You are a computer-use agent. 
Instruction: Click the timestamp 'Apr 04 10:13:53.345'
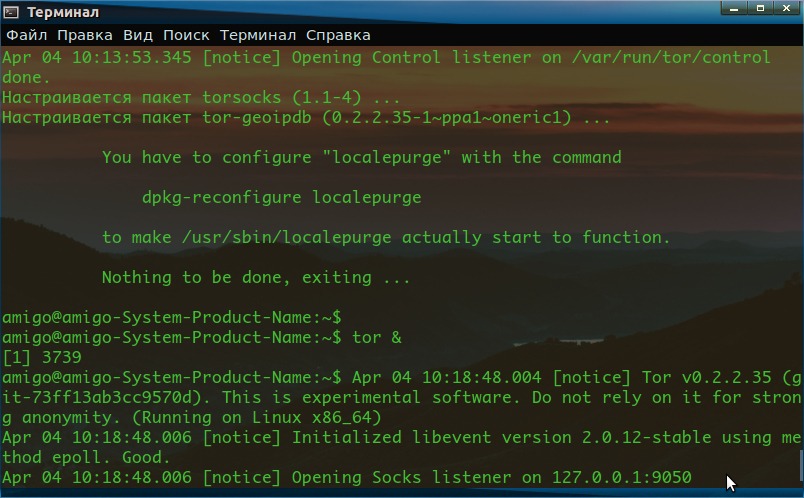click(97, 57)
